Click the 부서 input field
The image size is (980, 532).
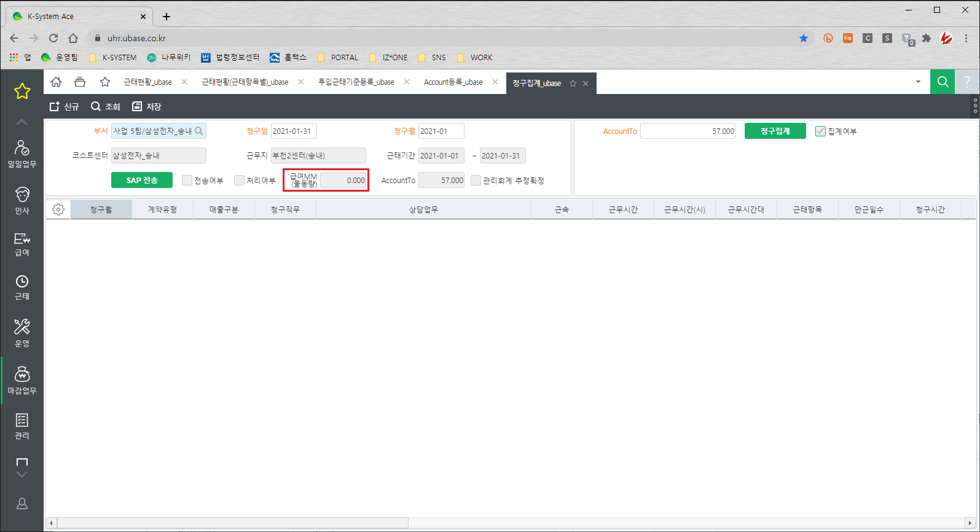159,131
